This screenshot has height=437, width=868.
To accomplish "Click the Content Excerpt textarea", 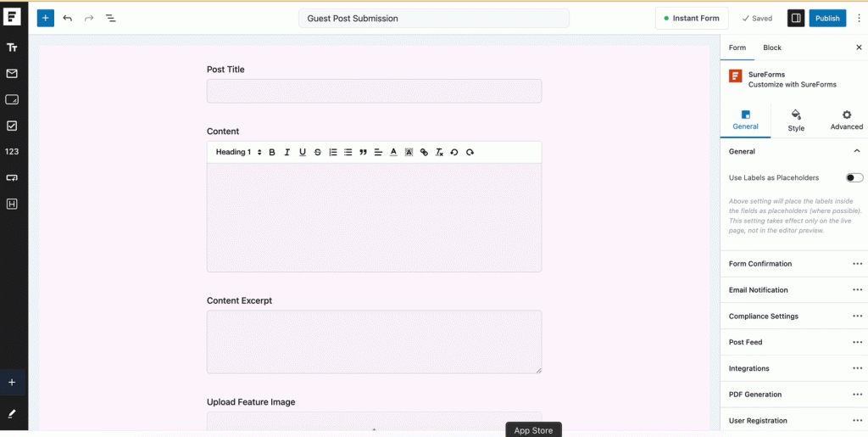I will (x=374, y=342).
